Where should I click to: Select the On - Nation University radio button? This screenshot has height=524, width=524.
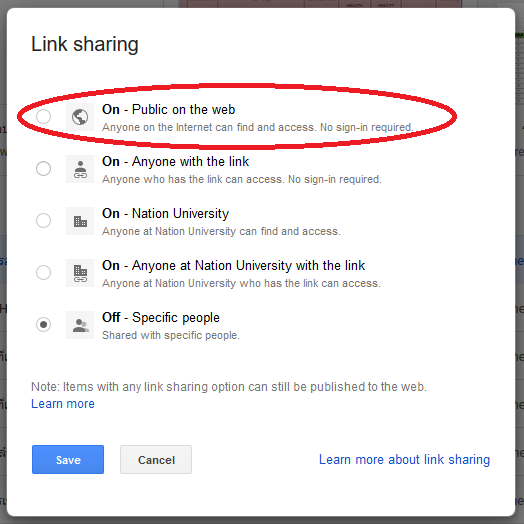point(43,221)
